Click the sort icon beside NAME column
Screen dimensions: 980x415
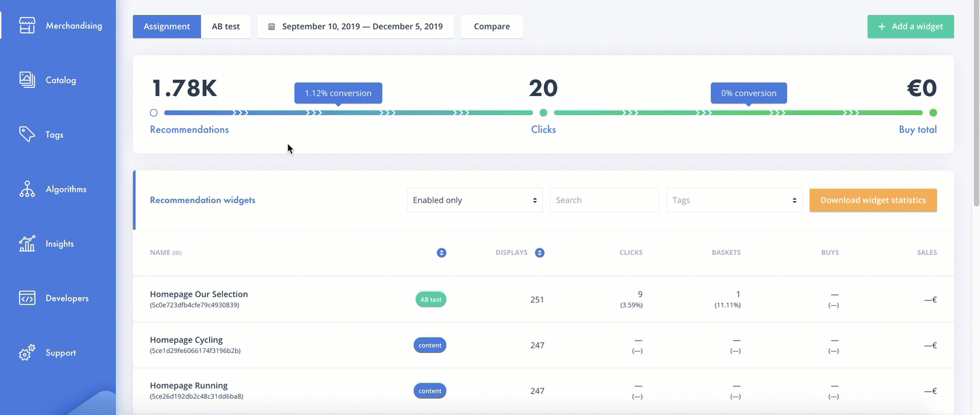(442, 253)
